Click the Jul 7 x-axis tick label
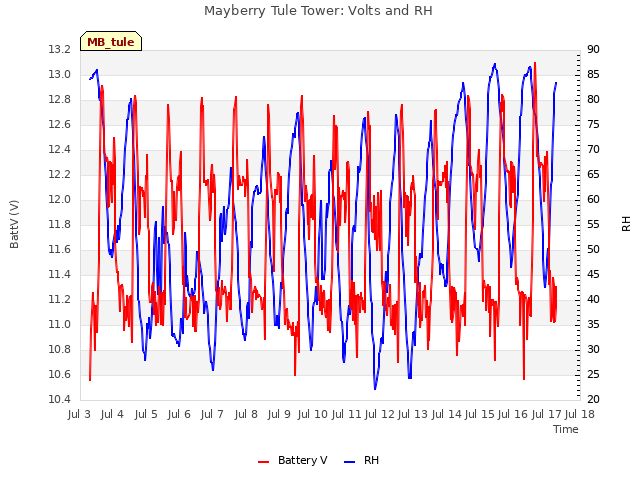Image resolution: width=640 pixels, height=480 pixels. click(x=212, y=414)
